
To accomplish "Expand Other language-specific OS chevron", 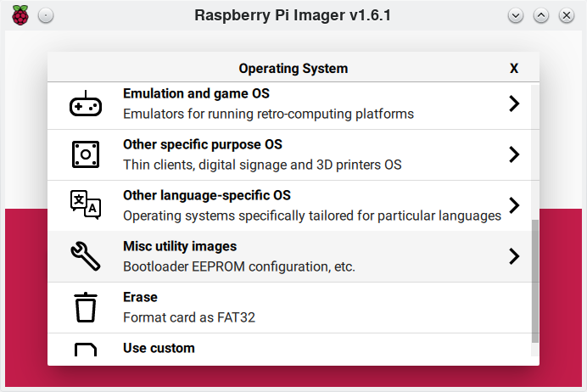I will (x=513, y=205).
